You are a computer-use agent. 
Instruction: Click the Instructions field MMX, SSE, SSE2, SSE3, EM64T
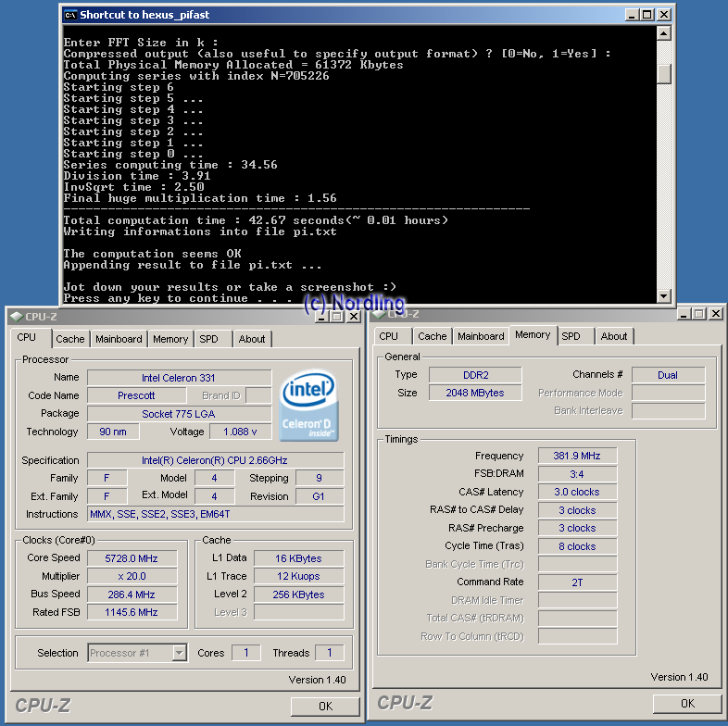pyautogui.click(x=216, y=514)
